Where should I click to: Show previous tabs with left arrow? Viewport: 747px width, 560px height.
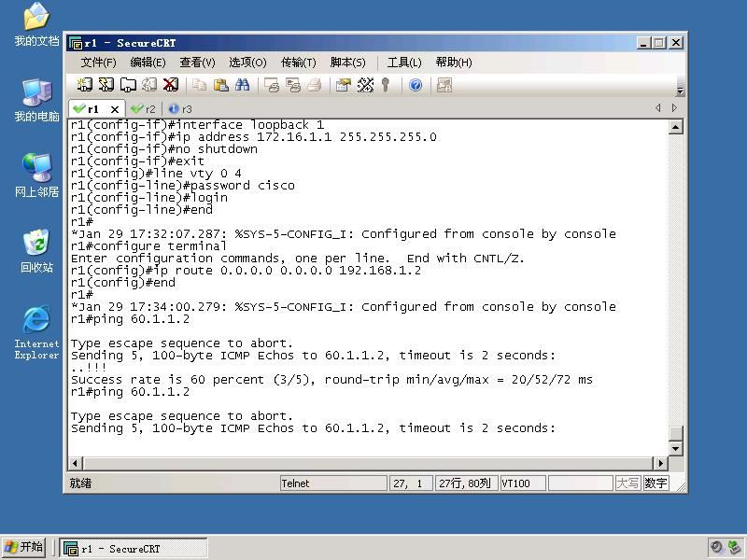658,108
